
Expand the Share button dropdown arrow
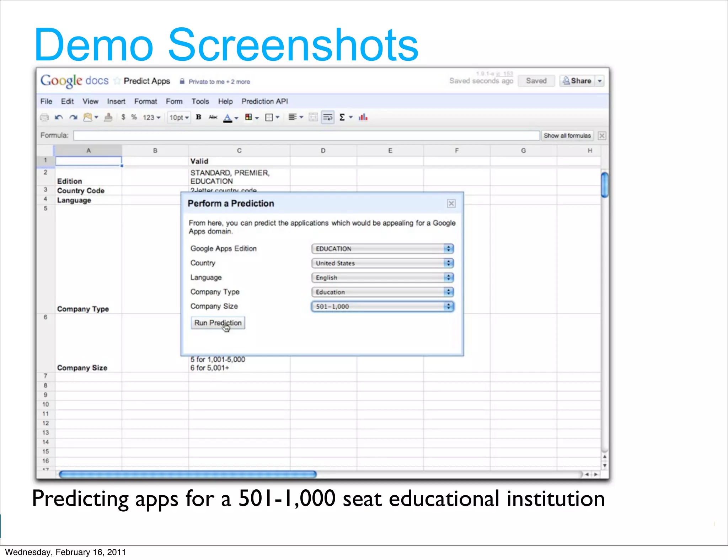coord(600,81)
